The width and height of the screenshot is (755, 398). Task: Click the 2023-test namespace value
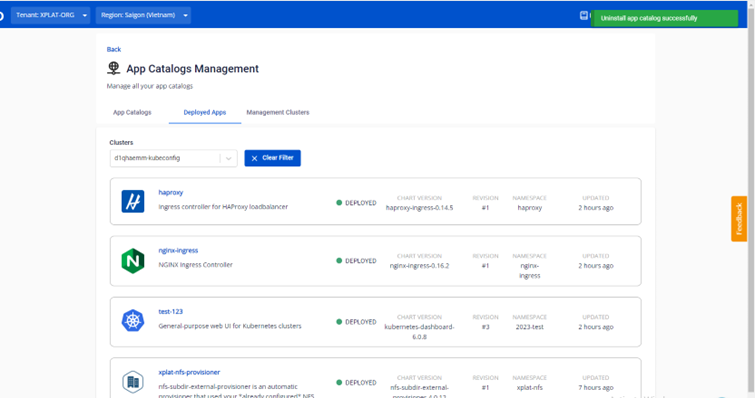pos(530,327)
